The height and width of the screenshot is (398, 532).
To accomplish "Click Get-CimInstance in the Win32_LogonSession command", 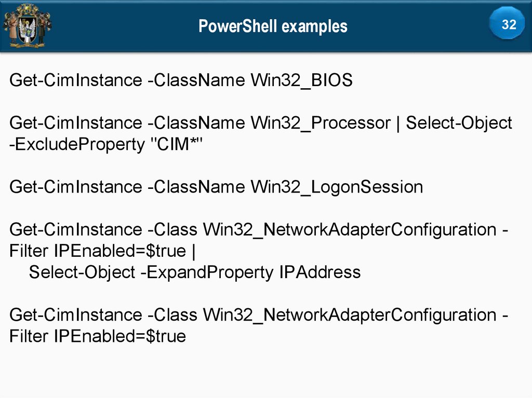I will click(x=75, y=187).
